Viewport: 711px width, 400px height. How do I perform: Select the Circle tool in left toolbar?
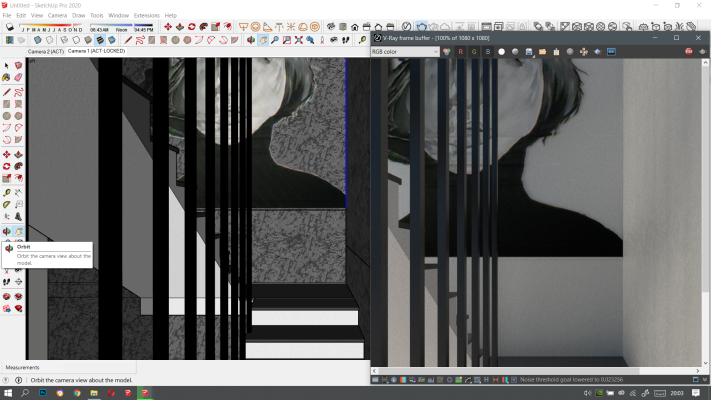pyautogui.click(x=6, y=116)
